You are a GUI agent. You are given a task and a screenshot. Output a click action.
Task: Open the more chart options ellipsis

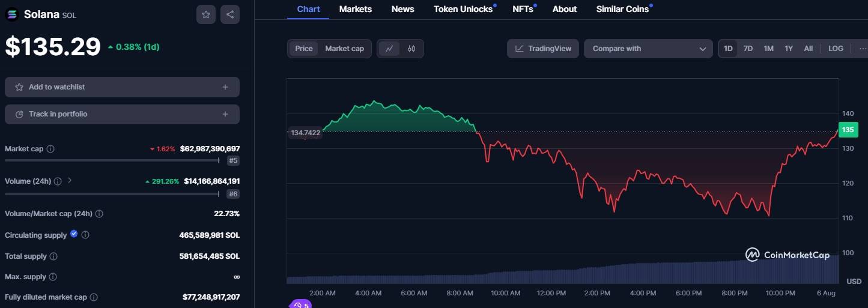point(863,49)
